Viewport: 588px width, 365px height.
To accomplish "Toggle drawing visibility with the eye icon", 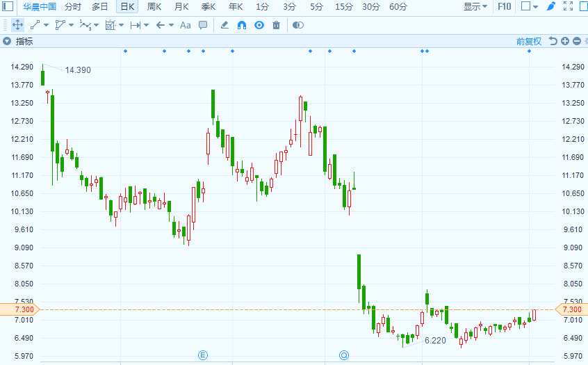I will click(x=259, y=25).
